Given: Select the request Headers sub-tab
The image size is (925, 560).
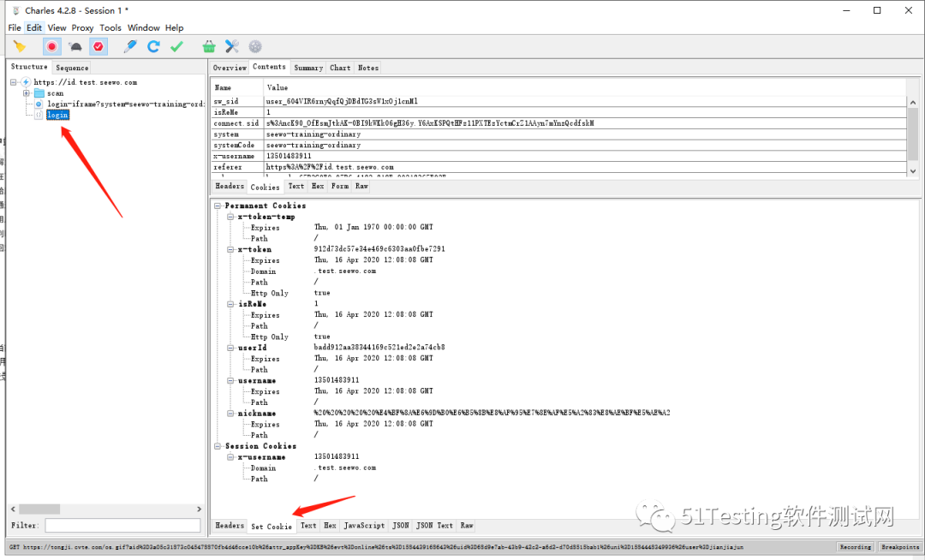Looking at the screenshot, I should (x=230, y=187).
